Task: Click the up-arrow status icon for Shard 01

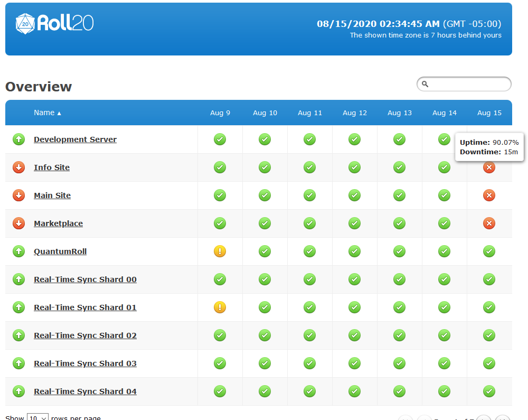Action: [19, 307]
